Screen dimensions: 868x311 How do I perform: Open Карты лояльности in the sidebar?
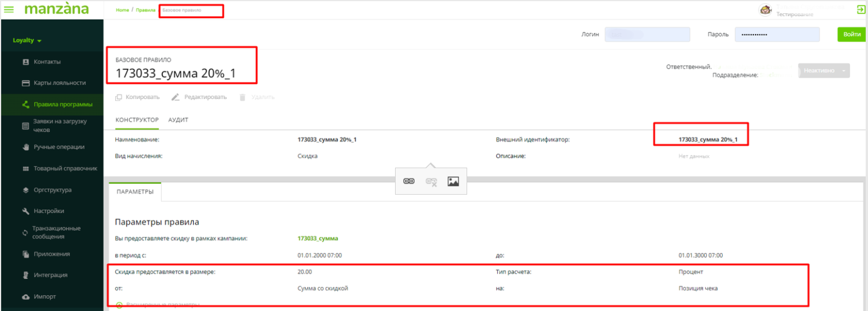(59, 83)
